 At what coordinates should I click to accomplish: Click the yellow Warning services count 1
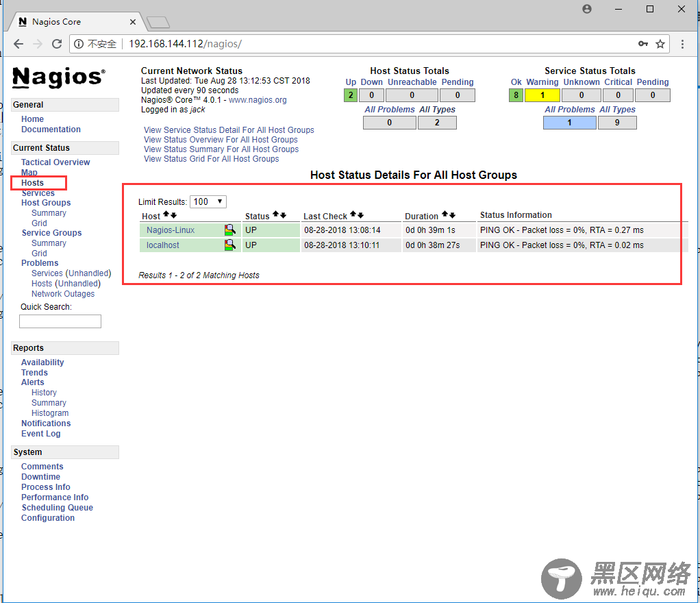tap(542, 95)
